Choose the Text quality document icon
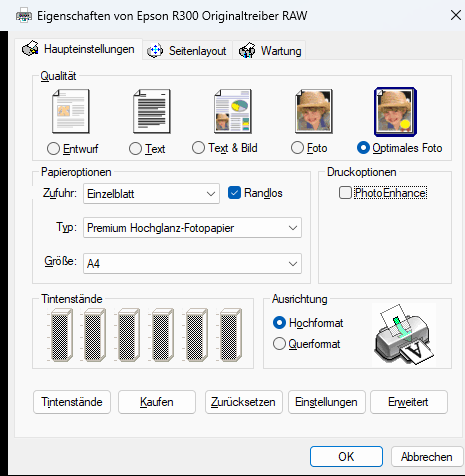Screen dimensions: 465x476 pyautogui.click(x=152, y=111)
